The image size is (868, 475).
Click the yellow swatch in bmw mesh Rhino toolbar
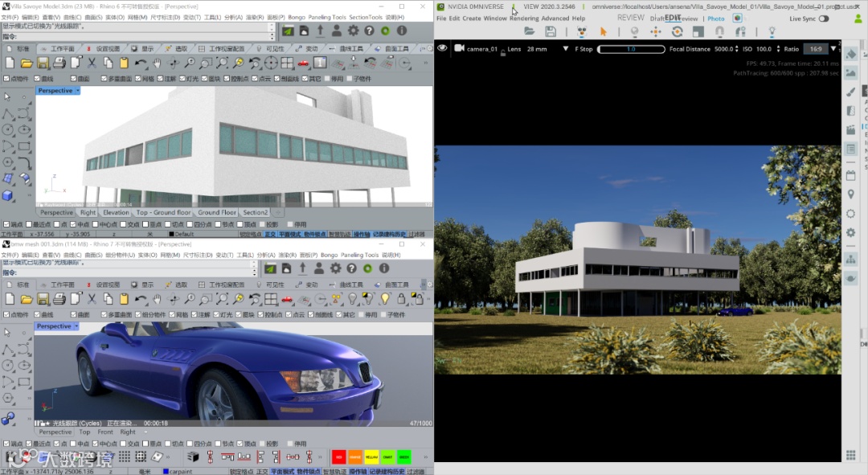(371, 457)
